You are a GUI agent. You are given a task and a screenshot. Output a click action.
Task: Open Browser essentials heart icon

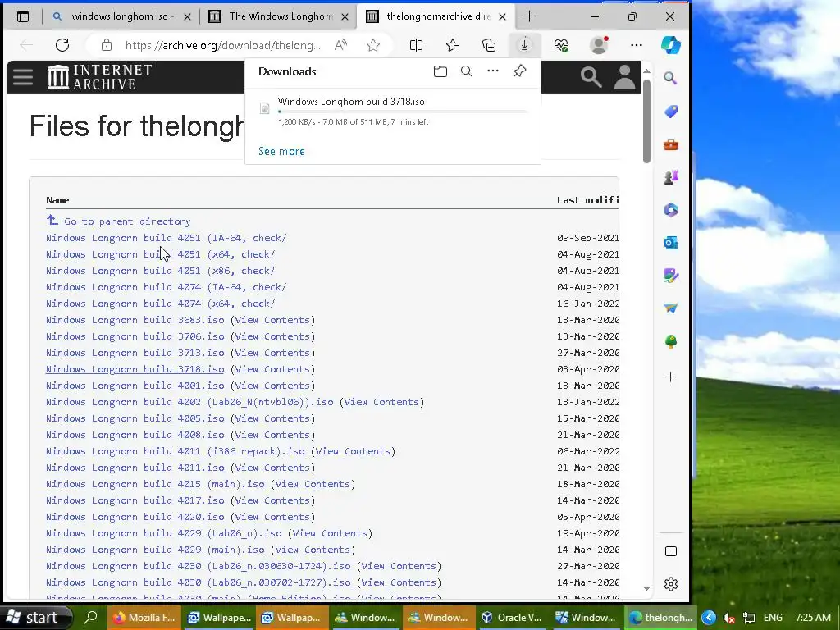pyautogui.click(x=561, y=45)
